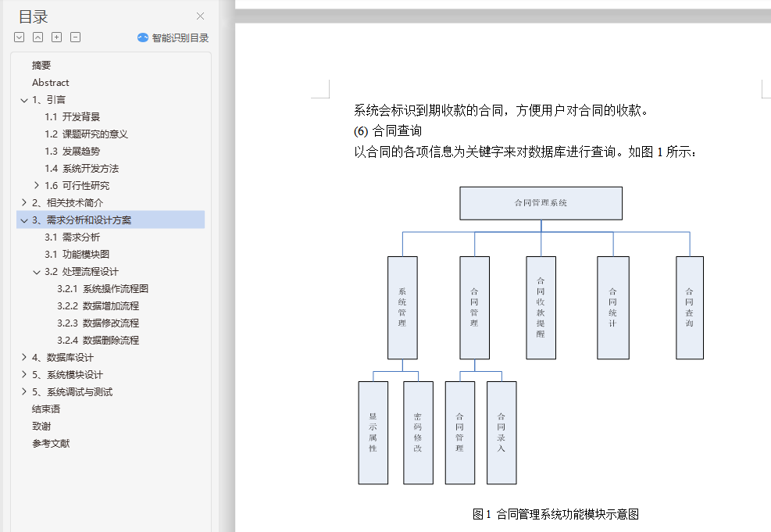The width and height of the screenshot is (771, 532).
Task: Go to 结束语 in the outline
Action: point(46,409)
